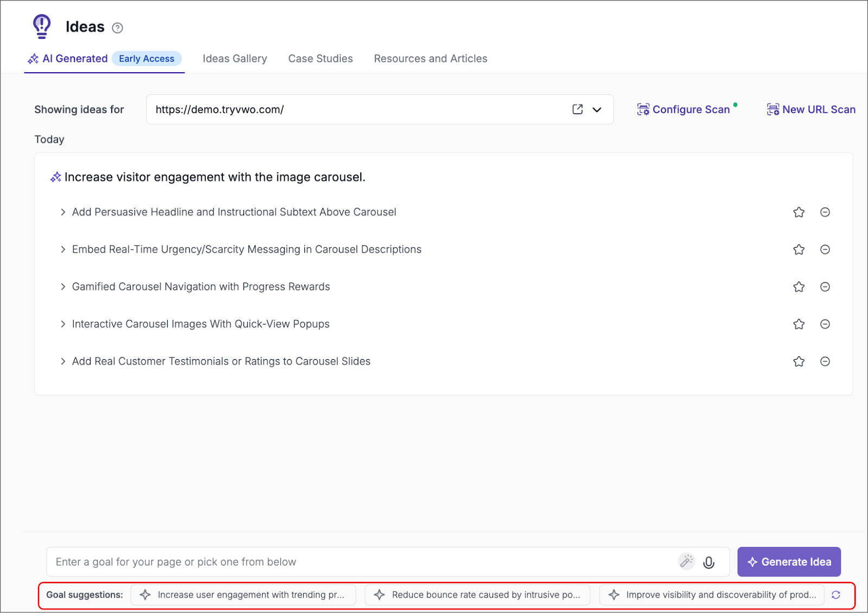Click the Ideas lightbulb logo
Viewport: 868px width, 613px height.
pyautogui.click(x=42, y=26)
